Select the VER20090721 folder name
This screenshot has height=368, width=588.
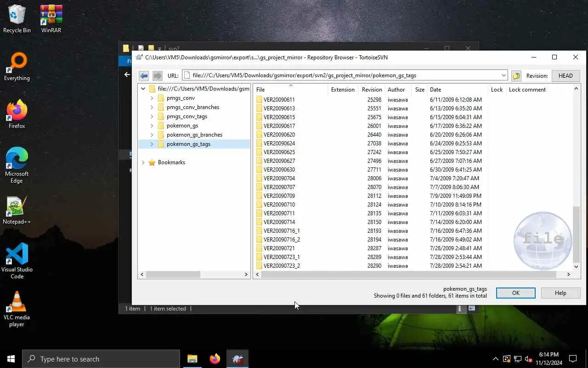[x=279, y=248]
